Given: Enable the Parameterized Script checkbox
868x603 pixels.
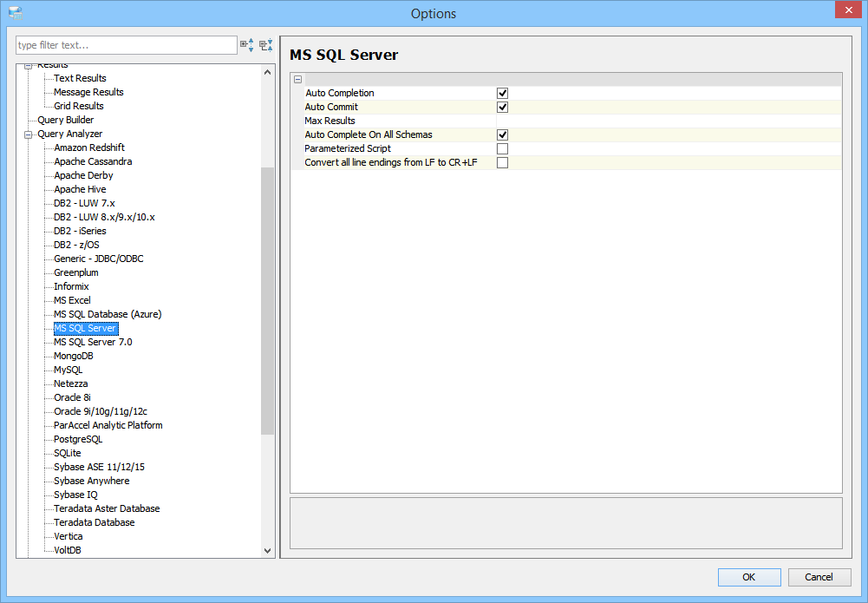Looking at the screenshot, I should coord(502,148).
